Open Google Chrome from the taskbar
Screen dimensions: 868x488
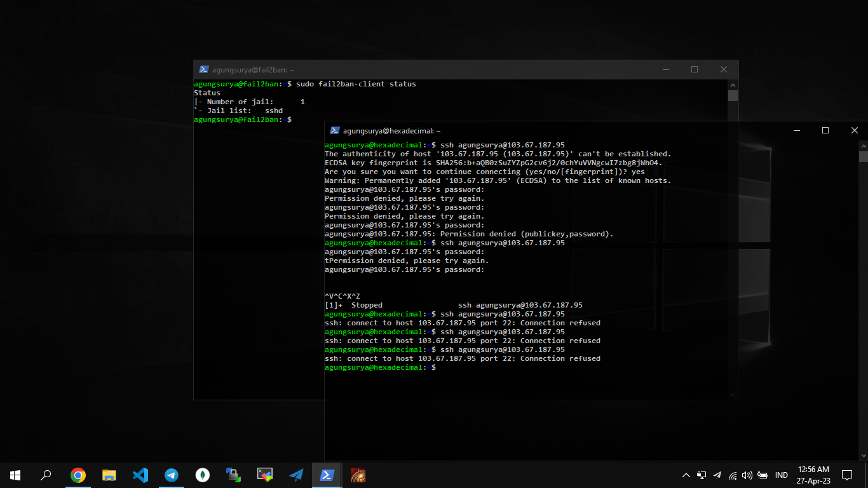(x=78, y=475)
